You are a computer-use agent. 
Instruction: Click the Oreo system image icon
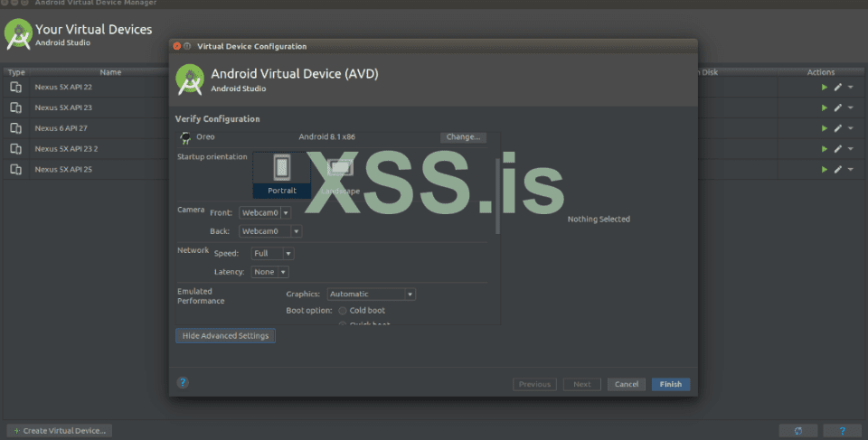coord(185,137)
